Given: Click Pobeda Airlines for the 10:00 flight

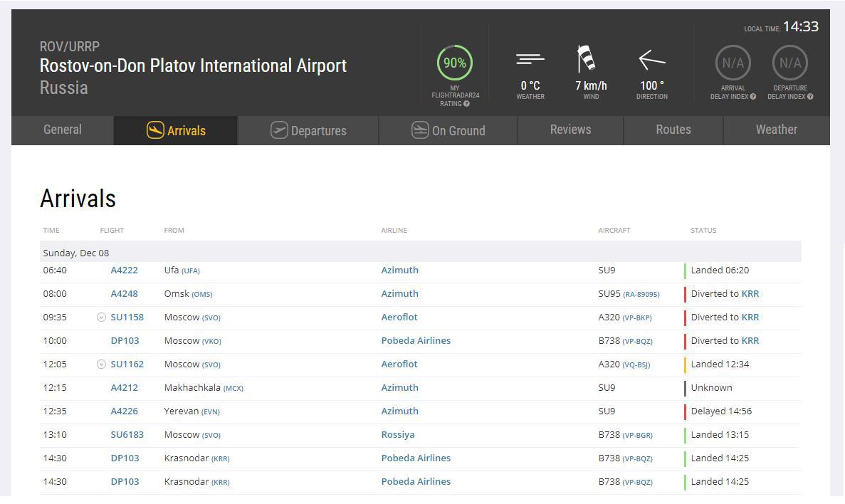Looking at the screenshot, I should click(x=416, y=341).
